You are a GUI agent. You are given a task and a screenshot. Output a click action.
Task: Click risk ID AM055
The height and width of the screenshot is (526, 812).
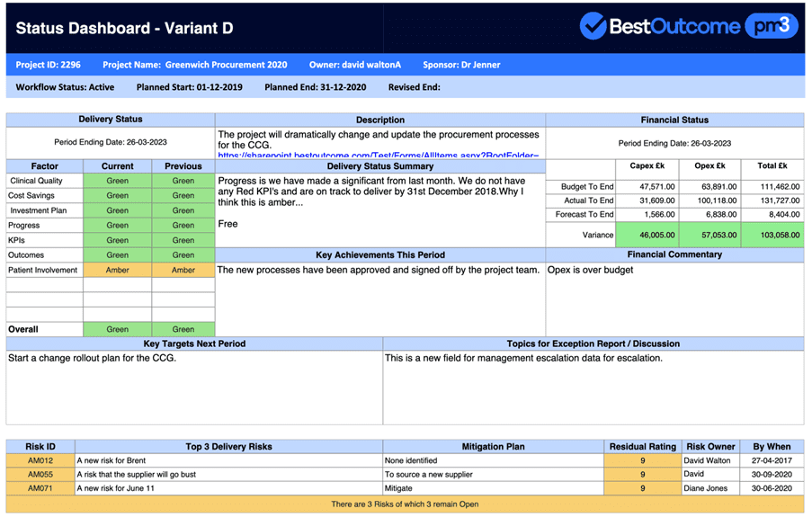click(40, 475)
